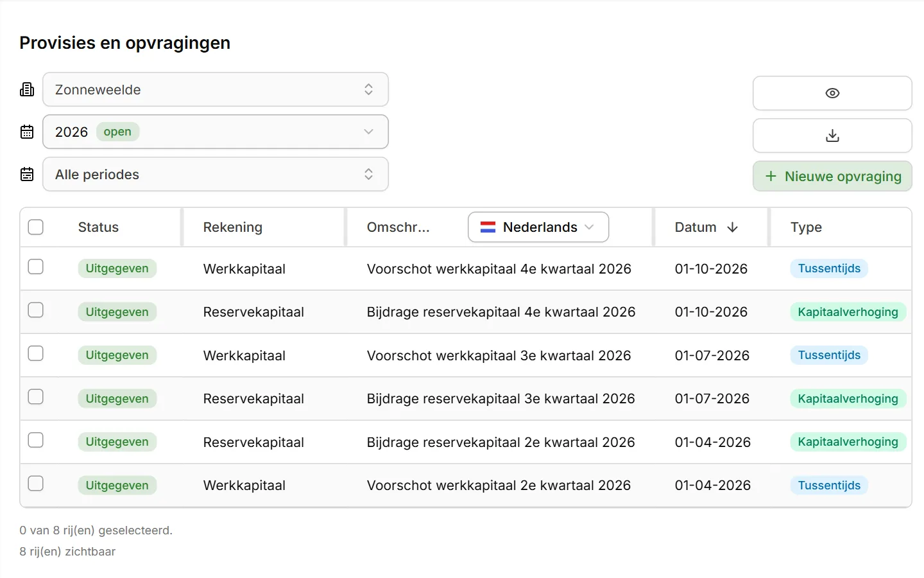Sort by the Rekening column header
Image resolution: width=924 pixels, height=578 pixels.
tap(233, 227)
